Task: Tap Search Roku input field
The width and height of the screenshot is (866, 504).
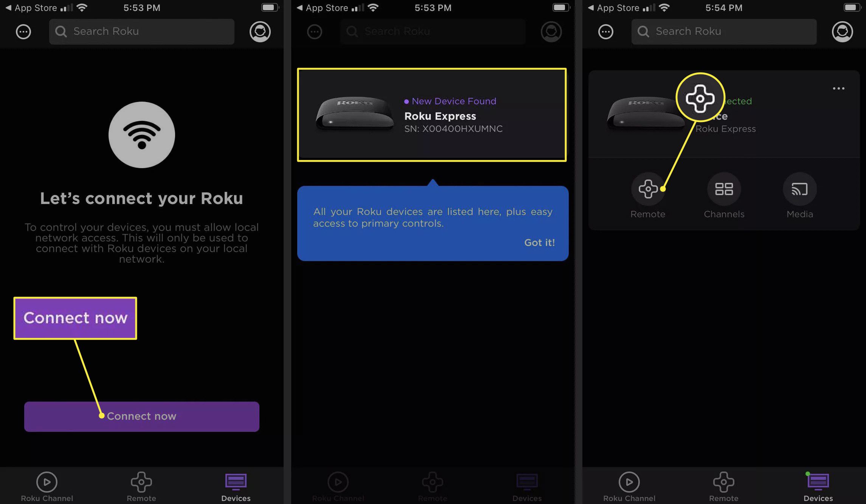Action: (x=142, y=31)
